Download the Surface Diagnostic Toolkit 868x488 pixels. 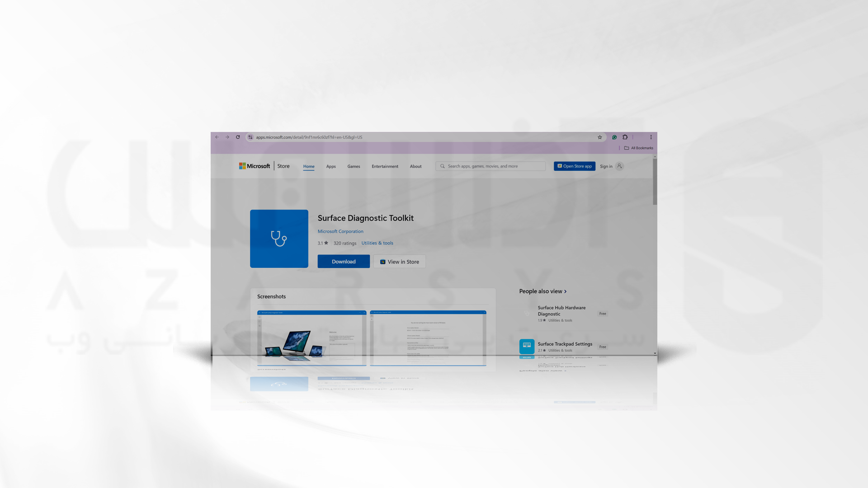point(344,261)
